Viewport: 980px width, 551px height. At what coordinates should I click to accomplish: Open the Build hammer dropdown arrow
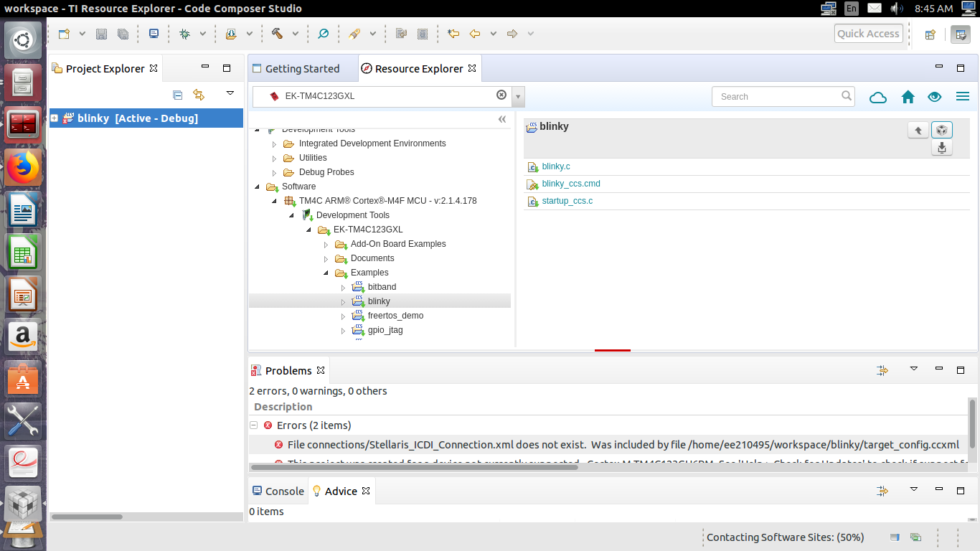click(295, 34)
